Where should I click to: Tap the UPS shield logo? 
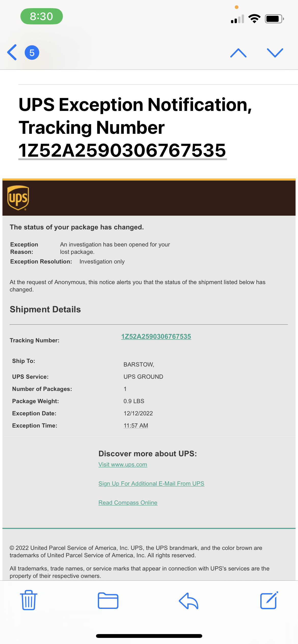[18, 198]
